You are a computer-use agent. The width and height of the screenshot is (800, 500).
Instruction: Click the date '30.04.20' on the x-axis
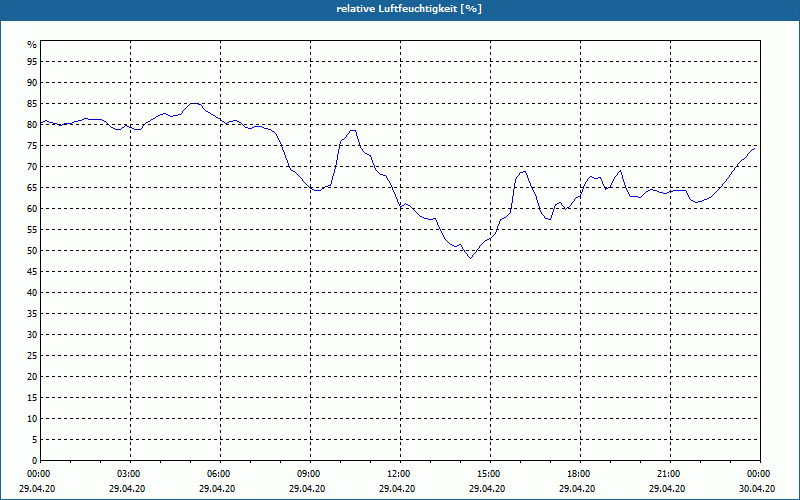point(757,489)
